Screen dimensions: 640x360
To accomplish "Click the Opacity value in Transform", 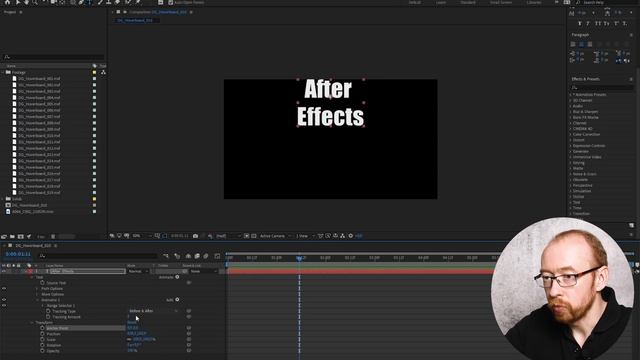I will (x=132, y=351).
